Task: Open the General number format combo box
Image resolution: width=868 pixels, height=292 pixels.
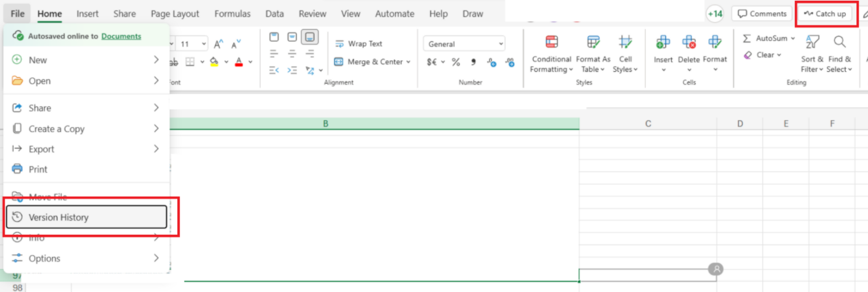Action: tap(464, 44)
